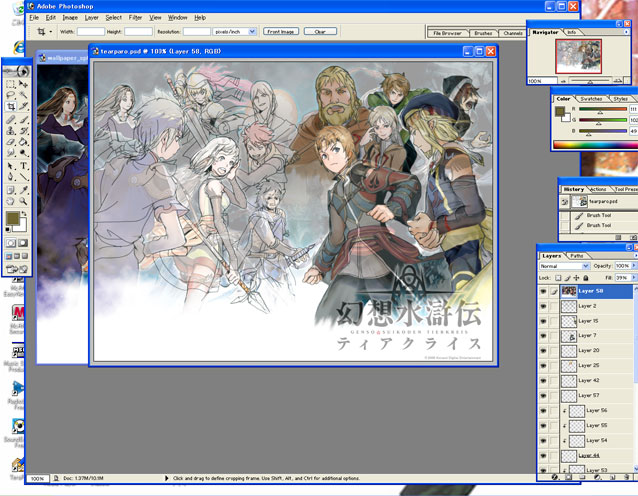Viewport: 638px width, 496px height.
Task: Click the Front Image button
Action: 281,31
